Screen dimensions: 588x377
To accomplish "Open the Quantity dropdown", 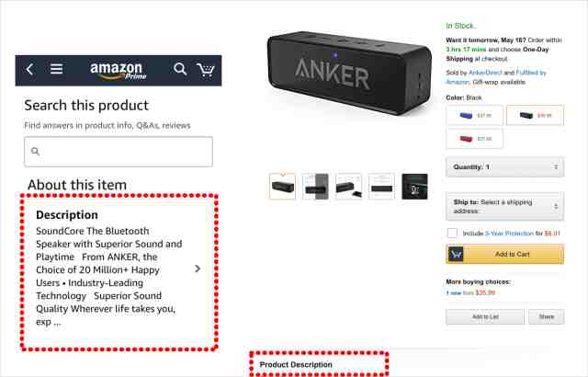I will click(x=504, y=167).
